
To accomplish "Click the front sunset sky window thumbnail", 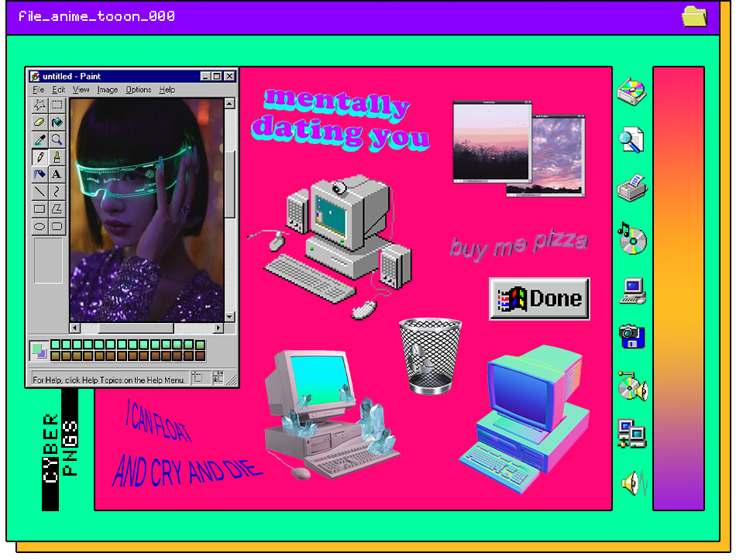I will pos(493,142).
